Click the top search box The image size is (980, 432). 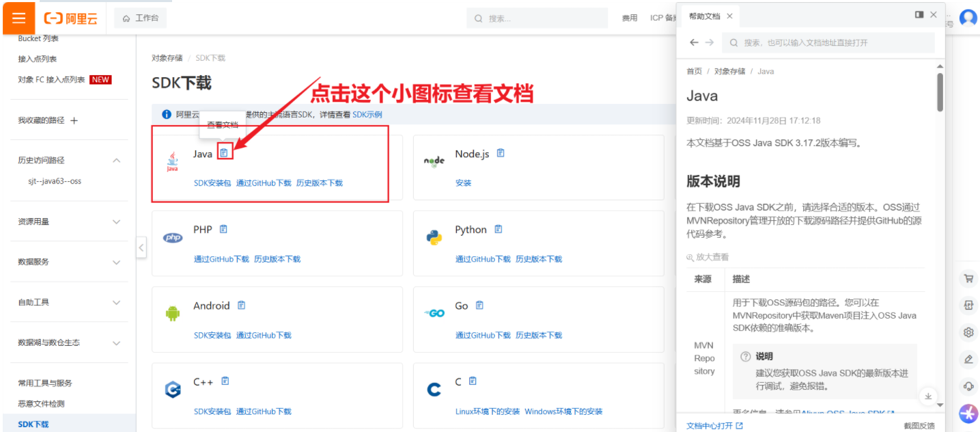(x=537, y=18)
